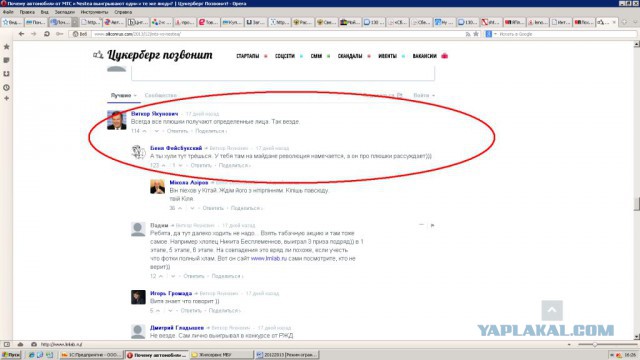
Task: Focus the Google search field
Action: 567,34
